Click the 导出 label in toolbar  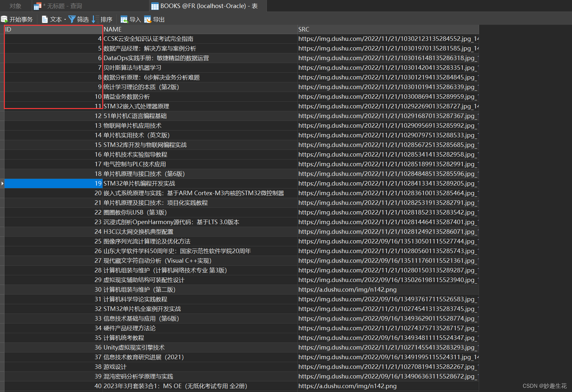pyautogui.click(x=159, y=19)
